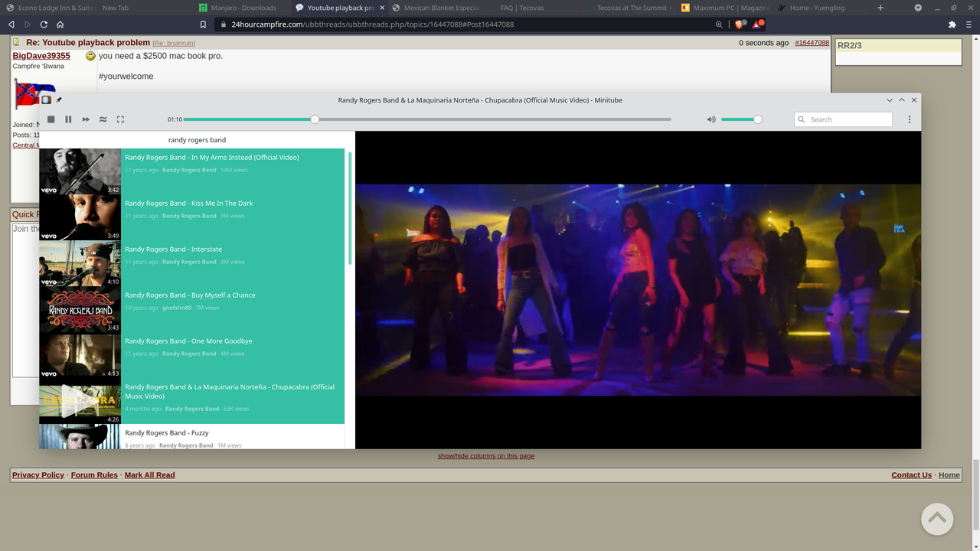Click the playlist scrollbar in Minitube

click(350, 208)
